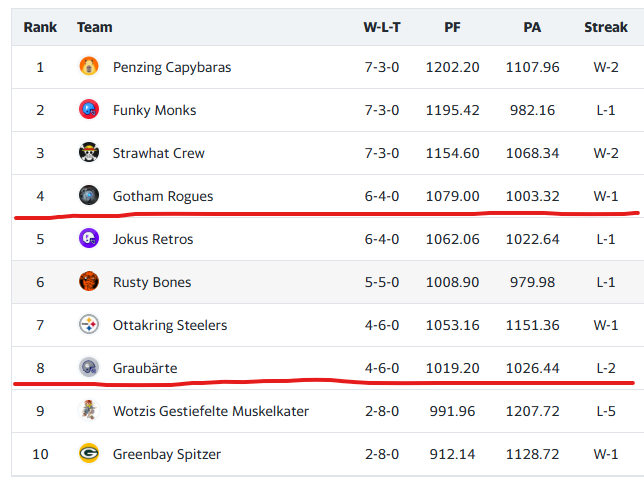Click the Graubärte helmet logo
644x484 pixels.
(x=89, y=368)
